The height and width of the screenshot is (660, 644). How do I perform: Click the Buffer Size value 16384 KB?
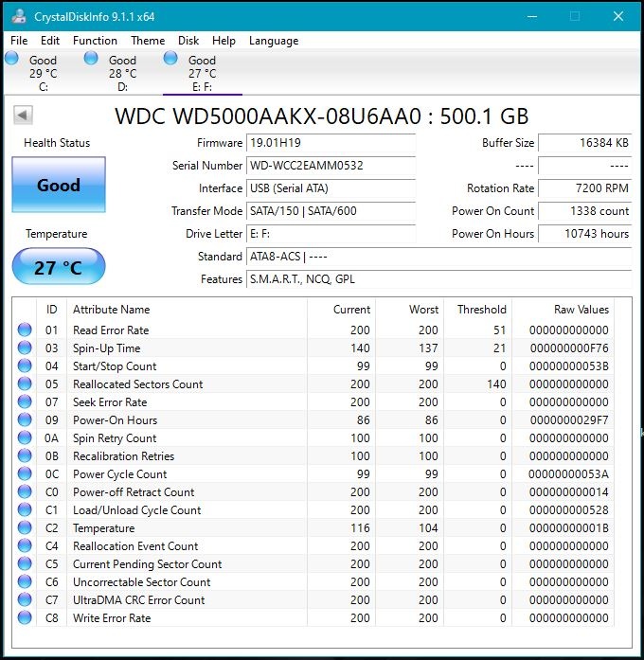pyautogui.click(x=585, y=143)
